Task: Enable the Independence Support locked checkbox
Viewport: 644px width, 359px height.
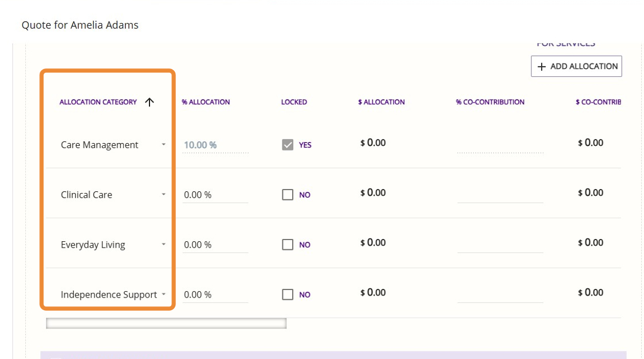Action: pyautogui.click(x=287, y=295)
